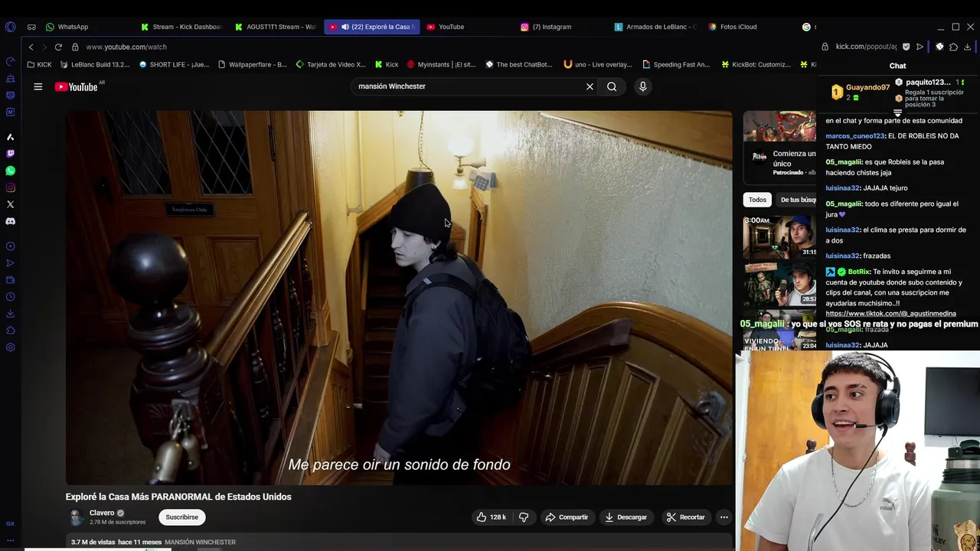
Task: Subscribe with the Suscribirse button
Action: (182, 517)
